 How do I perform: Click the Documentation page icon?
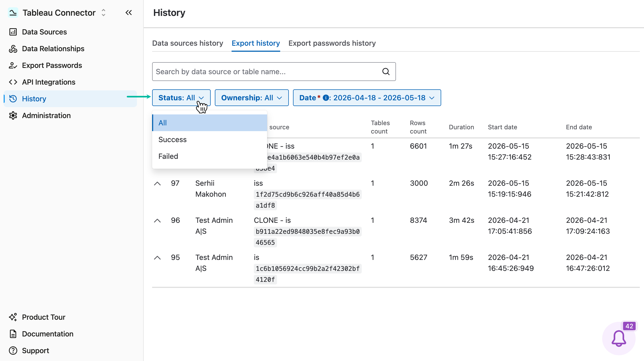(13, 334)
